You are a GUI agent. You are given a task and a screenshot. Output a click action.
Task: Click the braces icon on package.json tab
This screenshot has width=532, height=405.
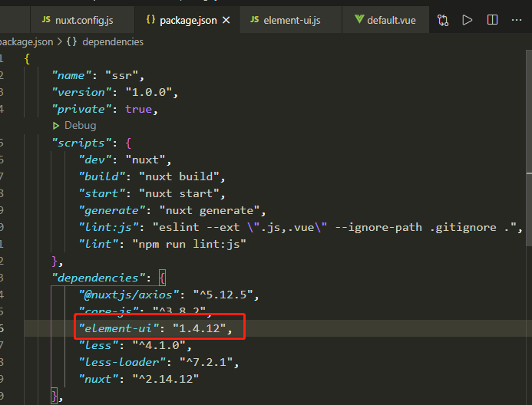(150, 20)
